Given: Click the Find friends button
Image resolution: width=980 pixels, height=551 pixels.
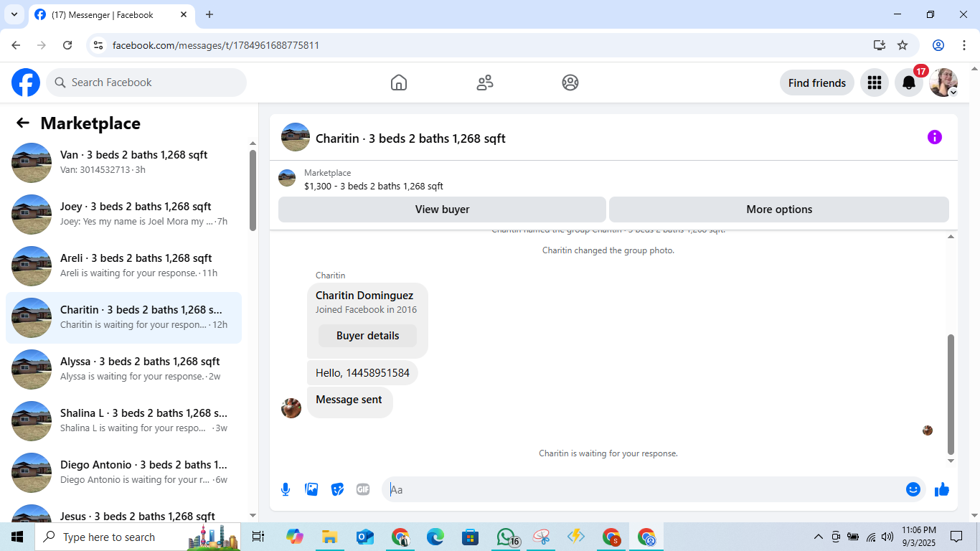Looking at the screenshot, I should coord(817,83).
